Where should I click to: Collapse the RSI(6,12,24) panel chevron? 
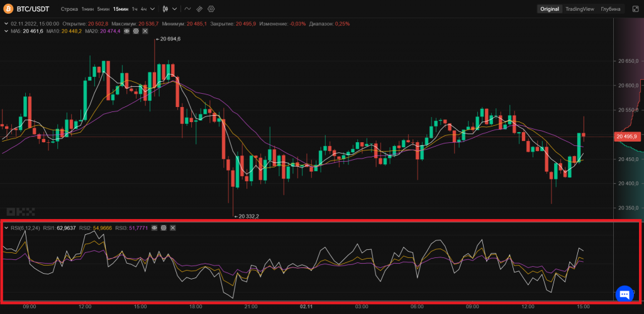6,228
